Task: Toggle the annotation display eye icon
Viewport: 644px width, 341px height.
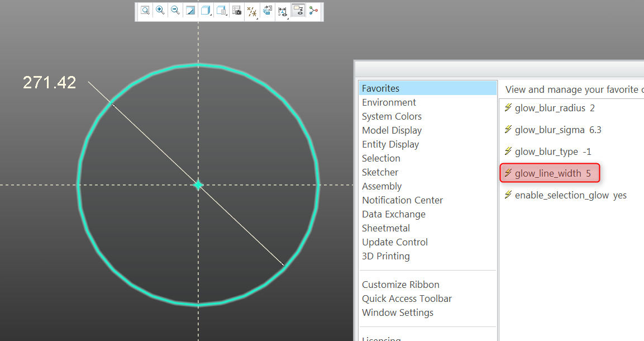Action: click(x=298, y=11)
